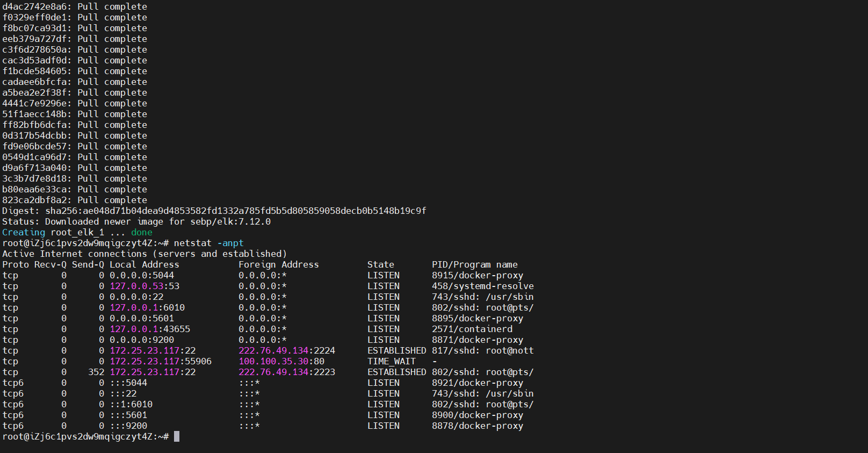
Task: Click 'd9a6f713a040' layer ID
Action: [x=34, y=168]
